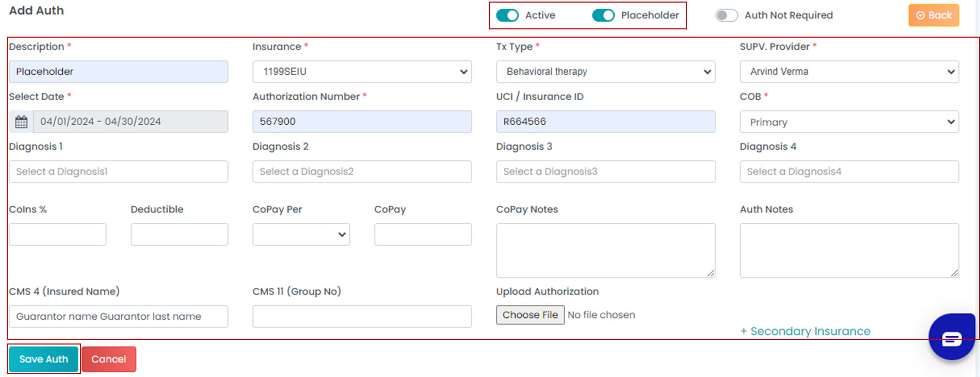Click the CoIns % input box
The height and width of the screenshot is (377, 980).
(57, 234)
